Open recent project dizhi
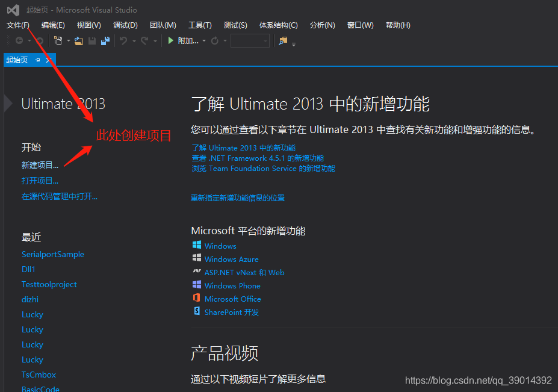Image resolution: width=558 pixels, height=392 pixels. pos(30,299)
